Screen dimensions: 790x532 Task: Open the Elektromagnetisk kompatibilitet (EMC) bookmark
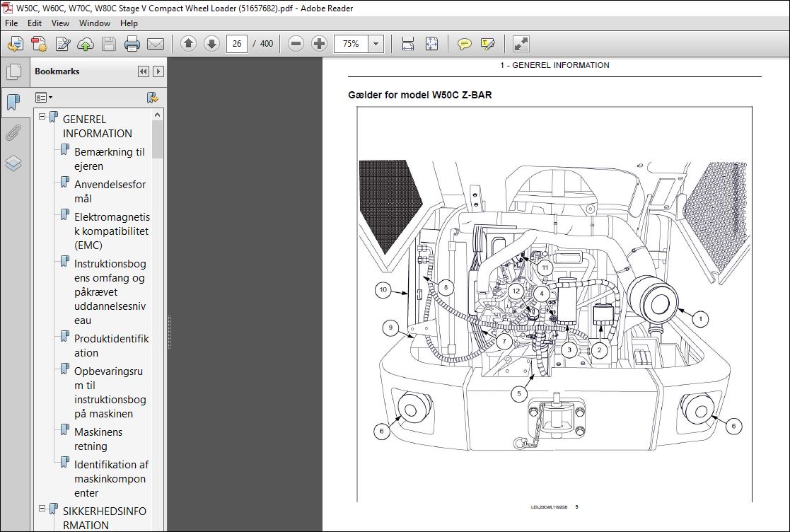click(112, 231)
